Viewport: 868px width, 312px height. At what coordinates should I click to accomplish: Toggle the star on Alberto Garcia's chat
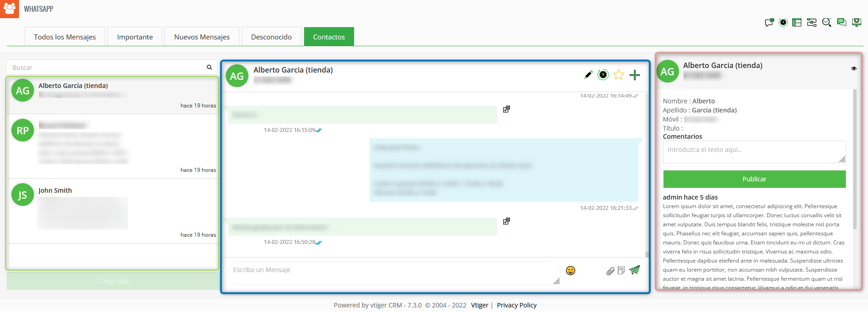click(x=619, y=75)
